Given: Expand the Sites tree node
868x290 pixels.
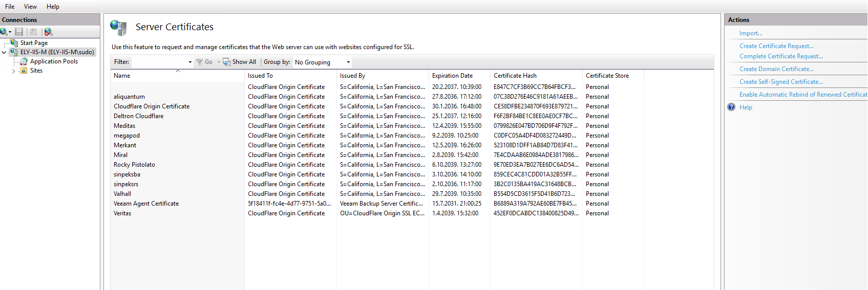Looking at the screenshot, I should click(x=13, y=71).
